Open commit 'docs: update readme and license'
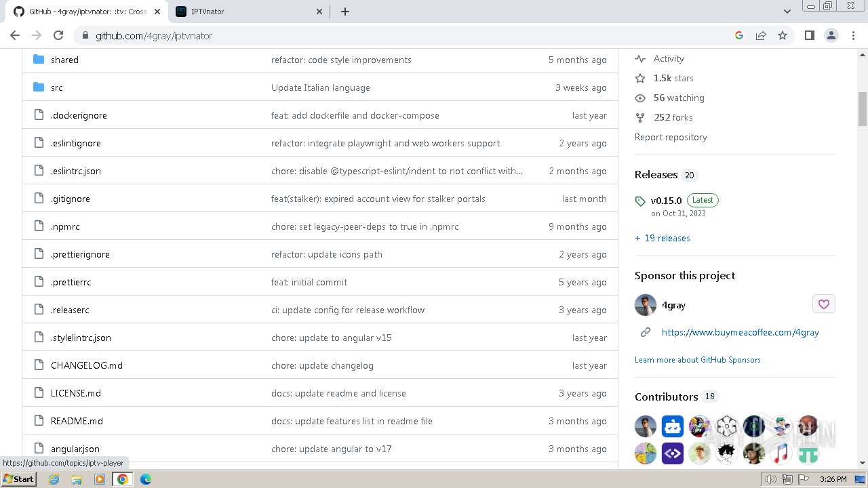868x488 pixels. 338,393
